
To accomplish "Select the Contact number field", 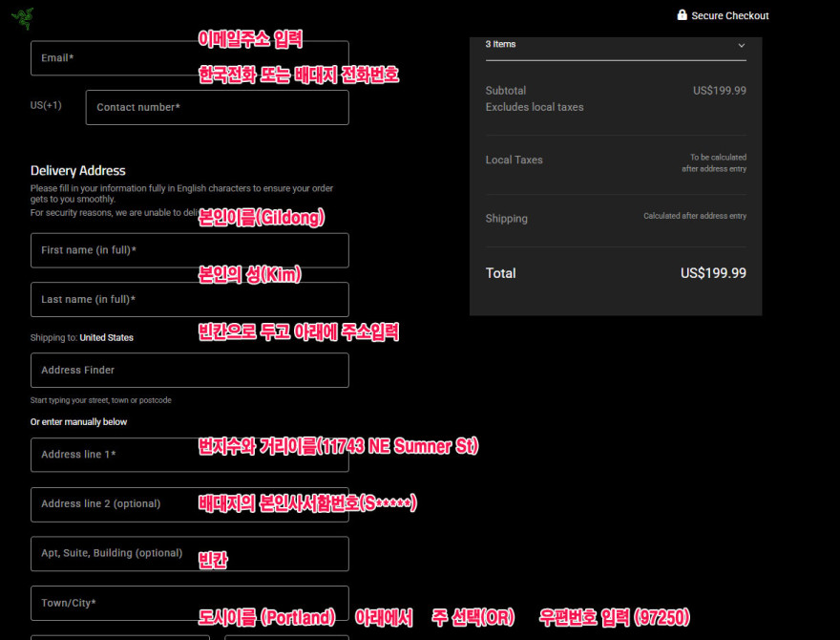I will (217, 107).
